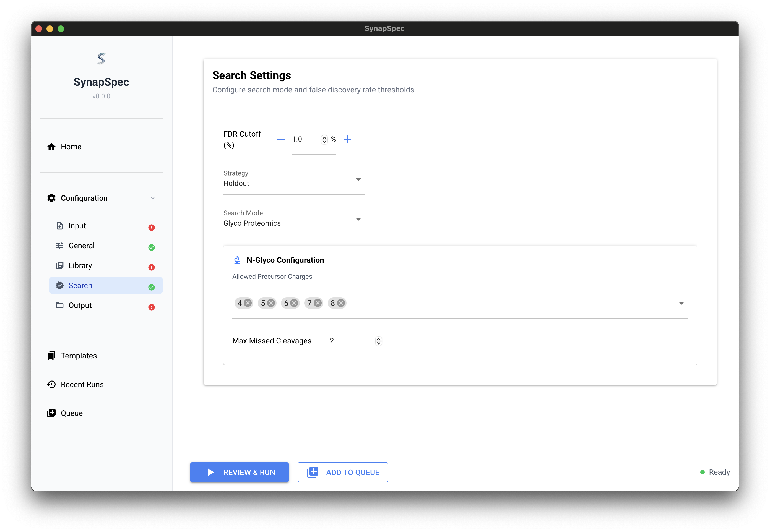This screenshot has width=770, height=532.
Task: Click the green check badge next to General
Action: coord(151,247)
